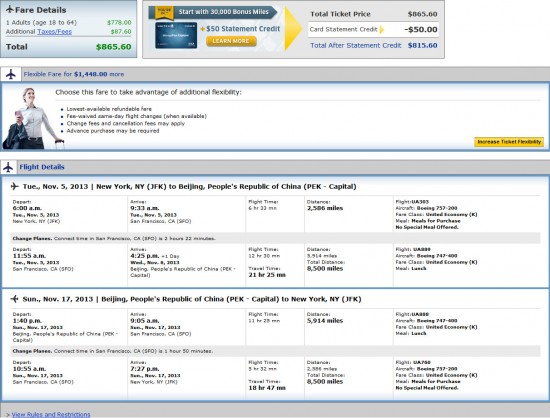This screenshot has width=550, height=418.
Task: Click the Learn More button
Action: [231, 41]
